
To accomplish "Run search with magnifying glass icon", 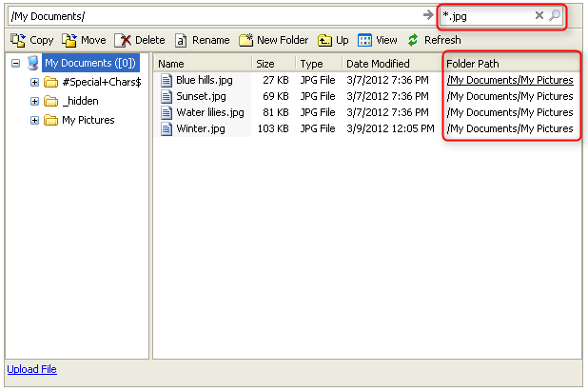I will [555, 15].
